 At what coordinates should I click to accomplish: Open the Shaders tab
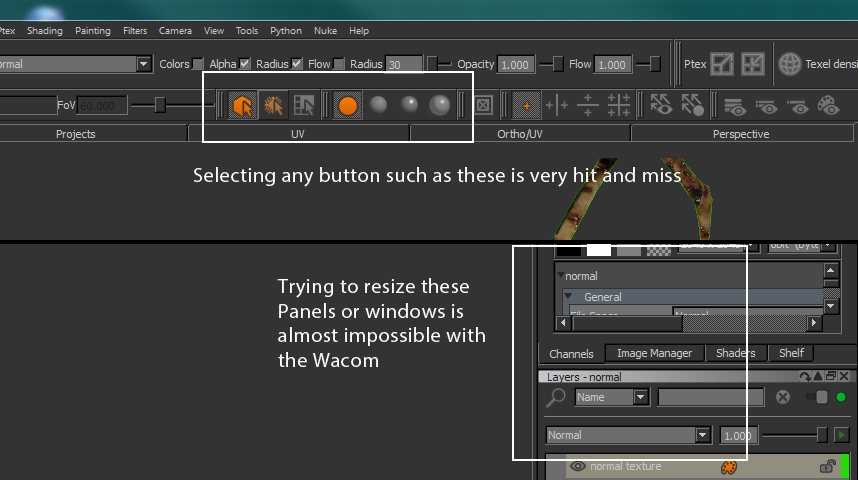pos(735,353)
